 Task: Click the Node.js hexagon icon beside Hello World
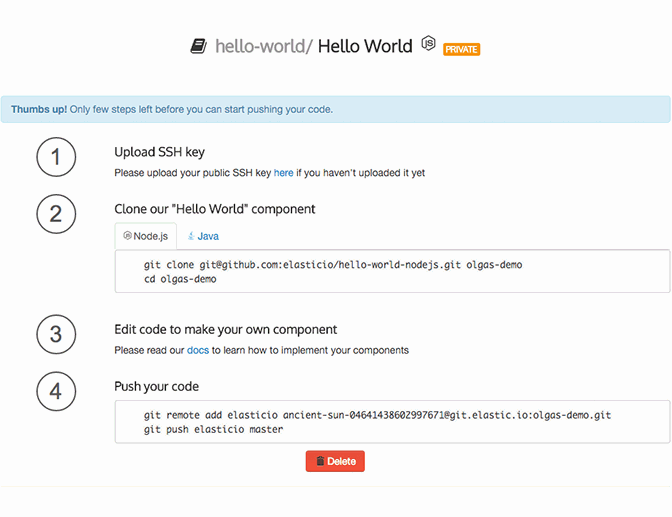click(428, 43)
